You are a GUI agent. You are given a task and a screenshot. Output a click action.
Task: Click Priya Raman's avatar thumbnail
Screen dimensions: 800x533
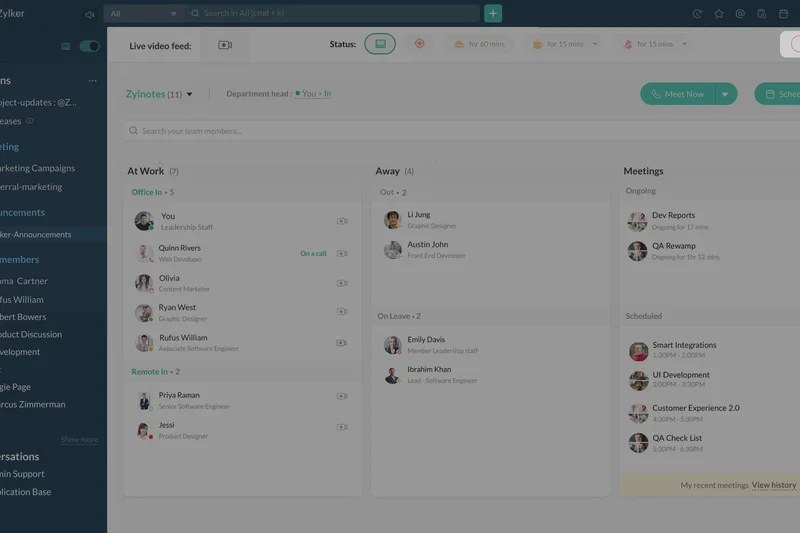point(144,401)
